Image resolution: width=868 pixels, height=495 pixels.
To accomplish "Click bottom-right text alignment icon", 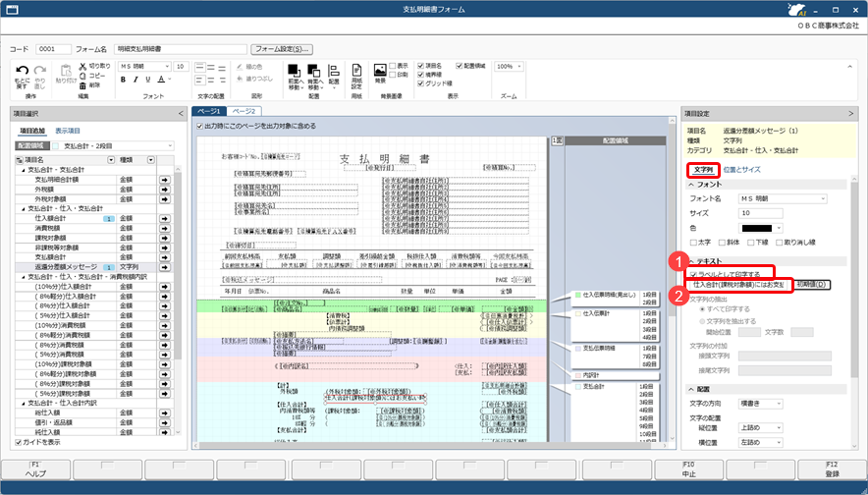I will (222, 80).
